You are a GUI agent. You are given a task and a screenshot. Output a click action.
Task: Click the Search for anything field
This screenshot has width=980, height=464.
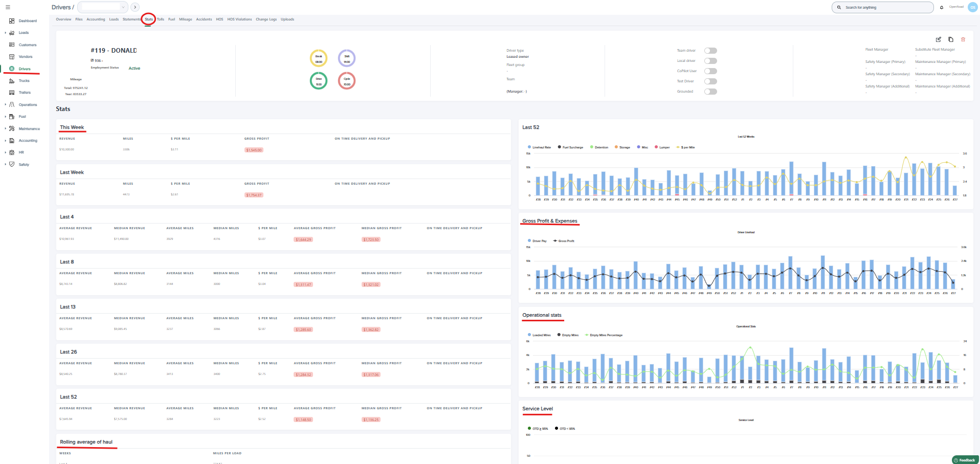click(882, 8)
